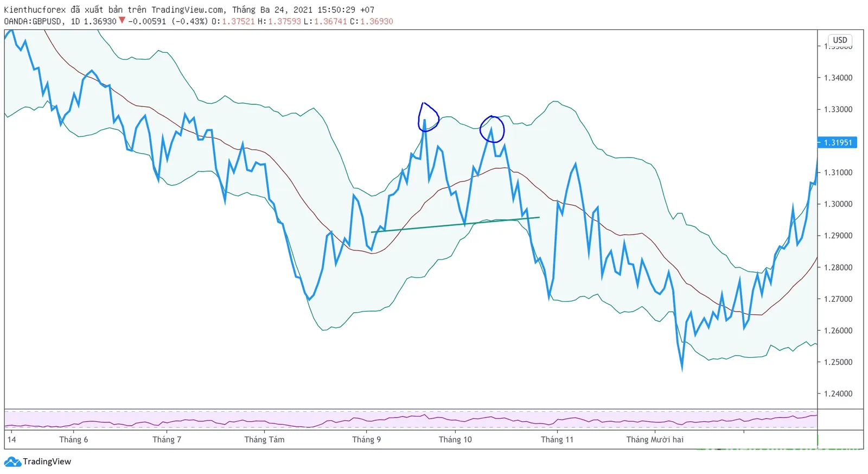Click the purple oscillator indicator pane
The image size is (868, 474).
pos(411,420)
